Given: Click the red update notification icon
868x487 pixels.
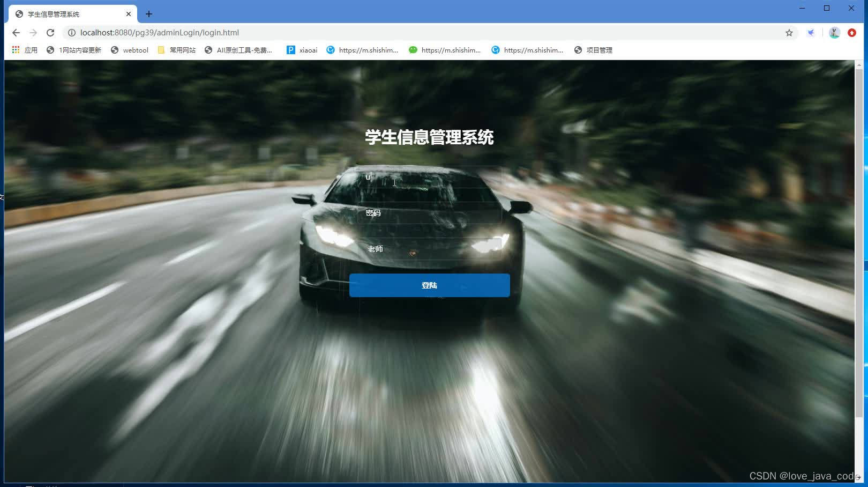Looking at the screenshot, I should point(852,33).
